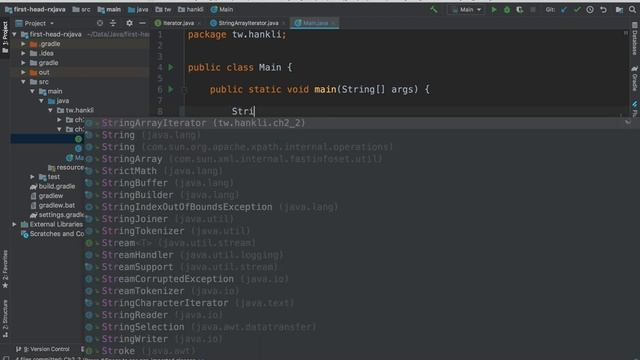Viewport: 640px width, 360px height.
Task: Update project with blue Git checkmark arrow
Action: [564, 9]
